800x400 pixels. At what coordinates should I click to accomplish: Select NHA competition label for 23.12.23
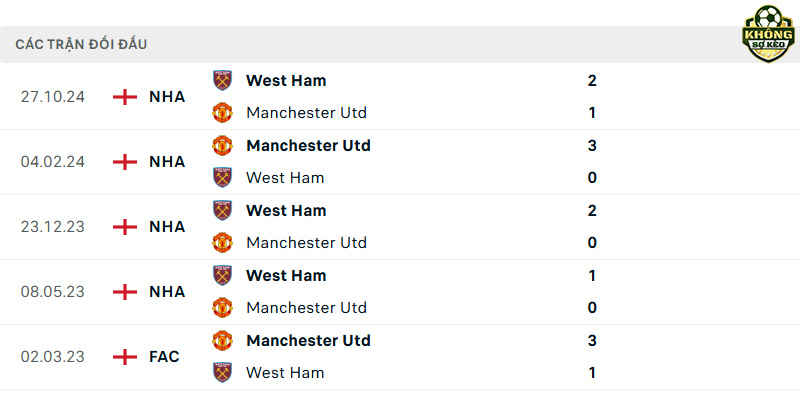click(x=167, y=227)
